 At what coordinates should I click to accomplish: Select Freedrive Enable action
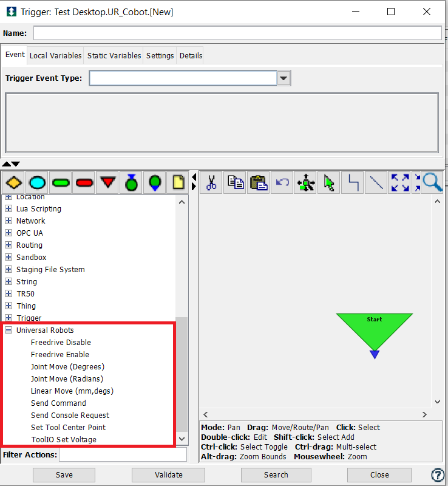click(x=60, y=355)
